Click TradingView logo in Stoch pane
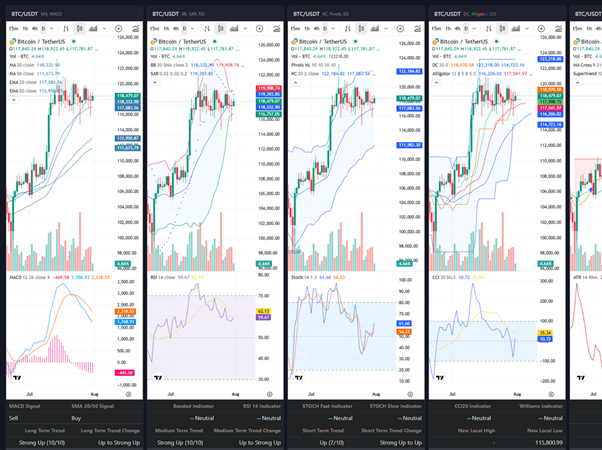This screenshot has height=450, width=602. click(299, 378)
